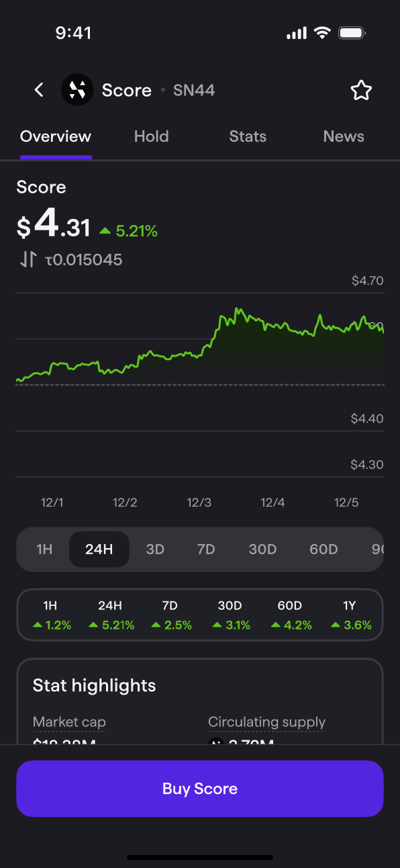The height and width of the screenshot is (868, 400).
Task: Tap the $4.30 axis label
Action: coord(367,465)
